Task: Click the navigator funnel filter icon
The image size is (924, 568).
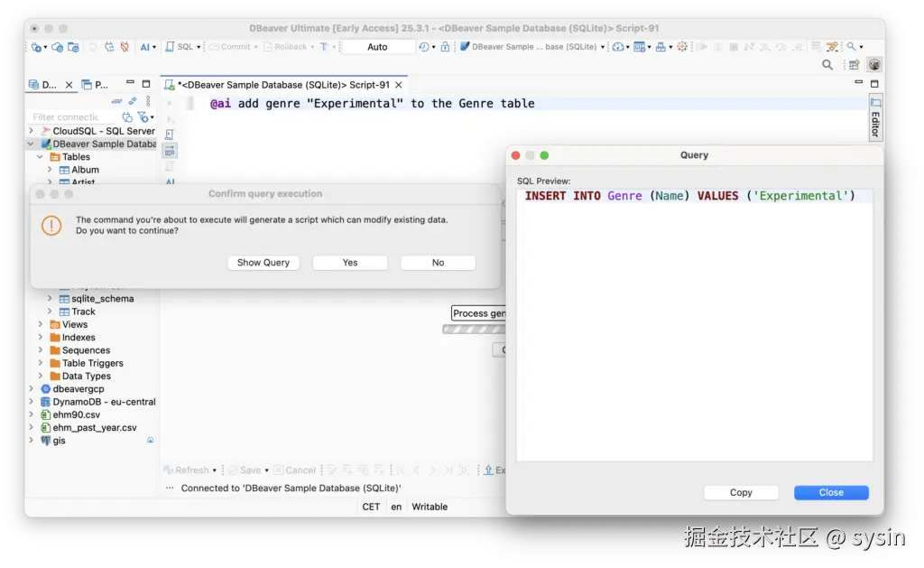Action: pyautogui.click(x=143, y=116)
